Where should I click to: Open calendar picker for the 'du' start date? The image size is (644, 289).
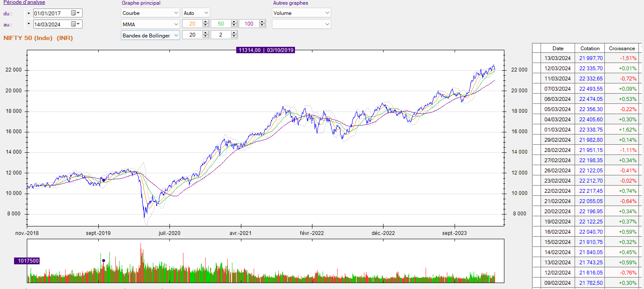point(75,13)
